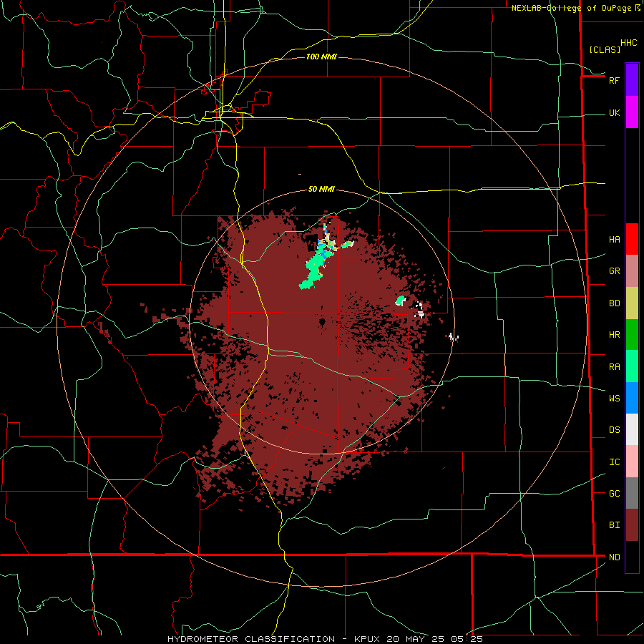This screenshot has height=644, width=644.
Task: Click the 'HYDROMETEOR CLASSIFICATION' title text
Action: point(251,639)
